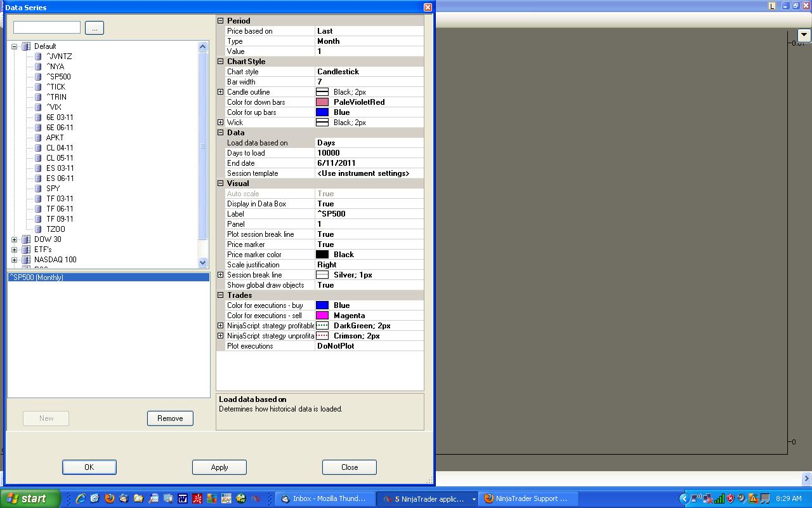This screenshot has width=812, height=508.
Task: Click the DOW 30 list icon
Action: tap(26, 239)
